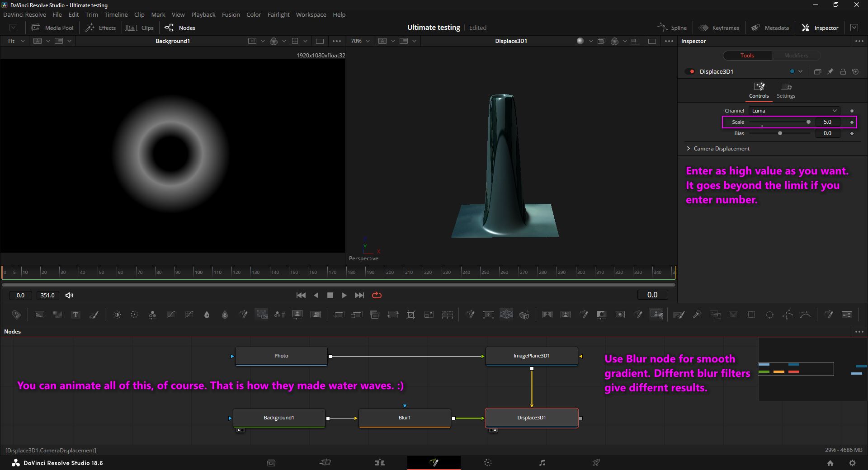Mute audio with the speaker icon
The width and height of the screenshot is (868, 470).
(69, 295)
